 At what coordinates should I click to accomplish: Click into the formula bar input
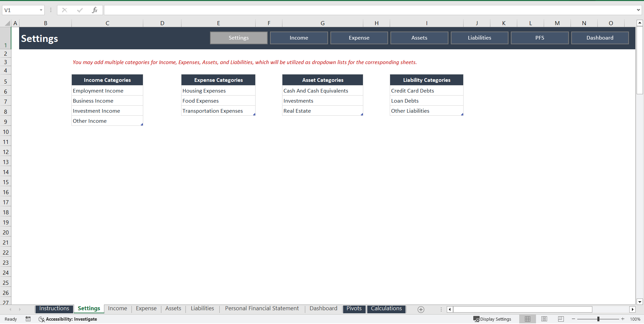[x=369, y=10]
